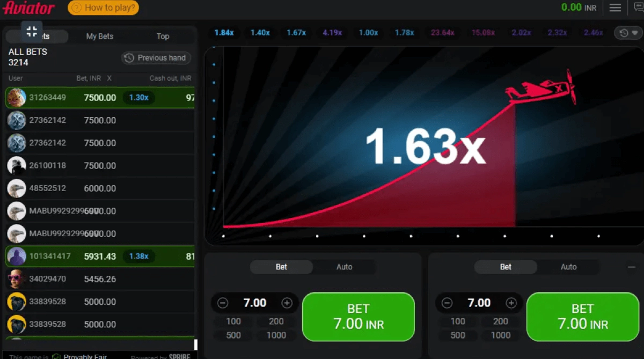Open the hamburger menu icon
Viewport: 644px width, 359px height.
[x=615, y=8]
